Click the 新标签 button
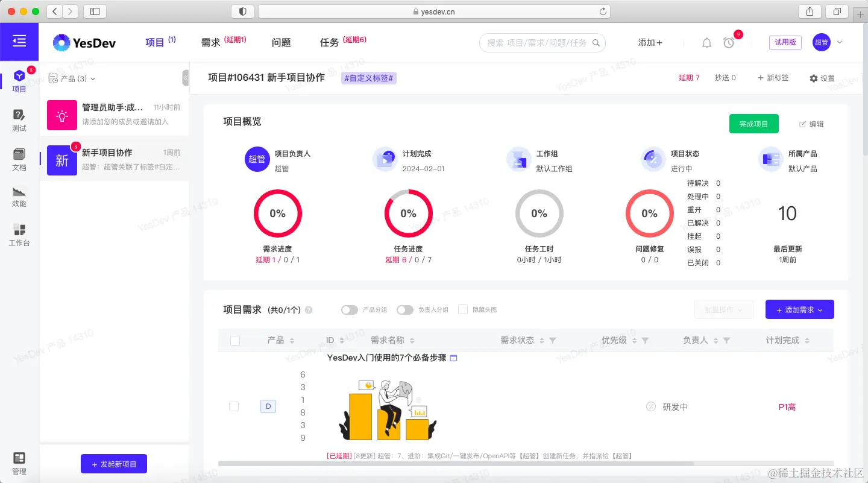The image size is (868, 483). tap(773, 78)
